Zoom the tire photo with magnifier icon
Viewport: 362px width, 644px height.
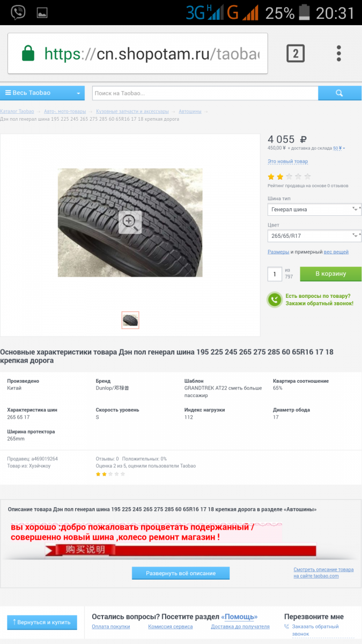130,222
